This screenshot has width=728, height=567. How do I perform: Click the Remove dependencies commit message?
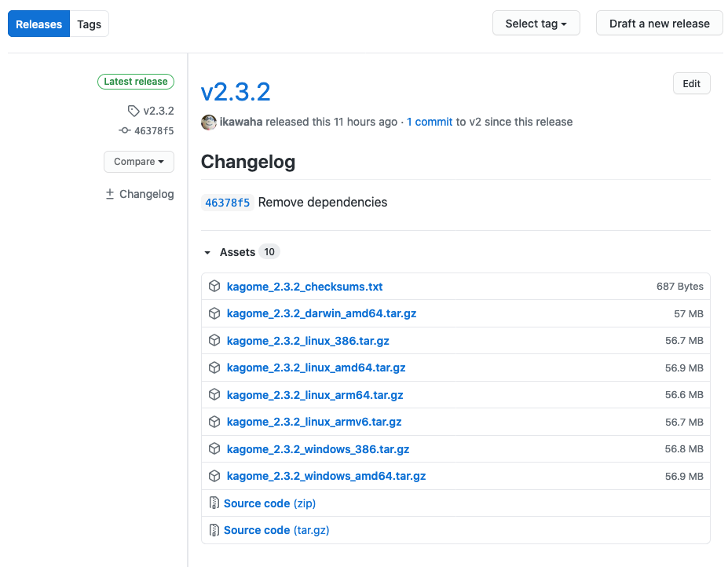click(x=323, y=202)
